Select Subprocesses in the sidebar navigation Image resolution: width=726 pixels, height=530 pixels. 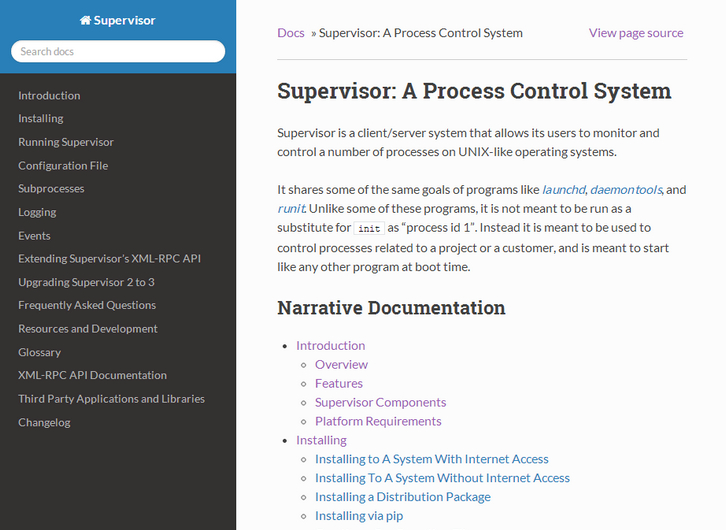(x=51, y=189)
